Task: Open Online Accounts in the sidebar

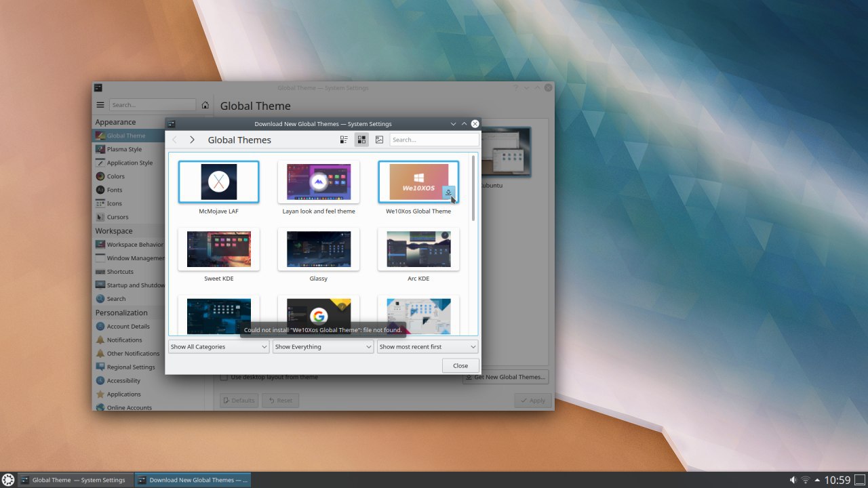Action: click(128, 407)
